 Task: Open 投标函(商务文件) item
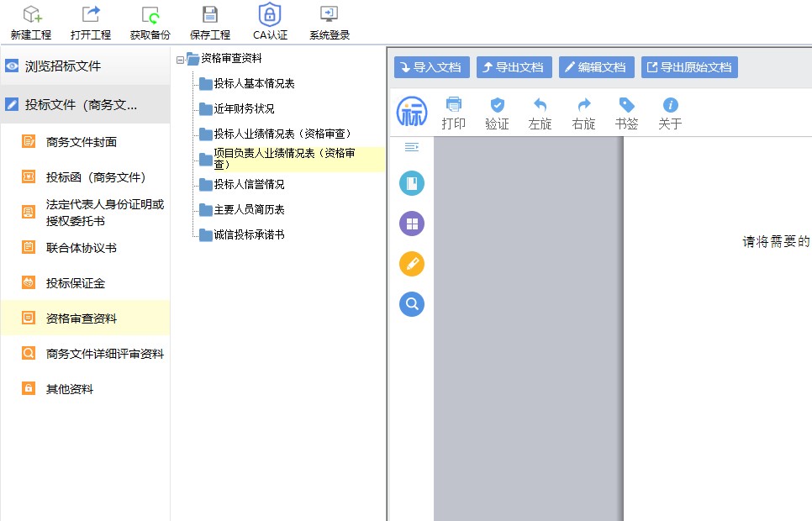[86, 177]
